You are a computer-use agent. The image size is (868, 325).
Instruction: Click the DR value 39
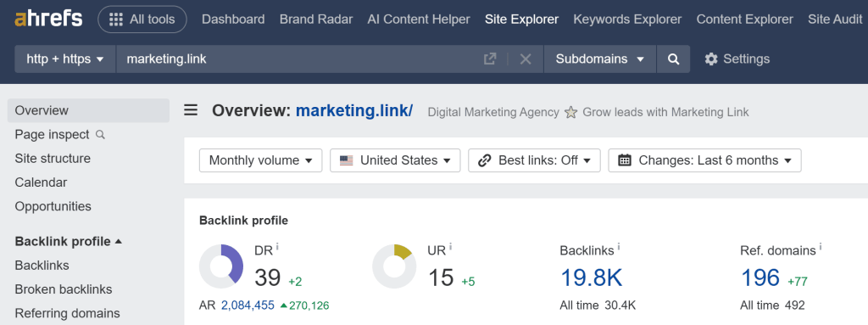pos(268,277)
